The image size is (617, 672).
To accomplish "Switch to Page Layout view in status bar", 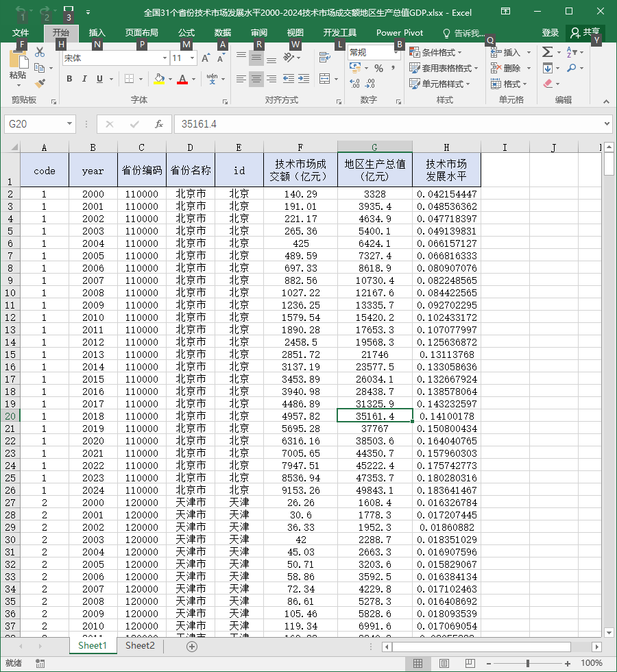I will coord(444,664).
